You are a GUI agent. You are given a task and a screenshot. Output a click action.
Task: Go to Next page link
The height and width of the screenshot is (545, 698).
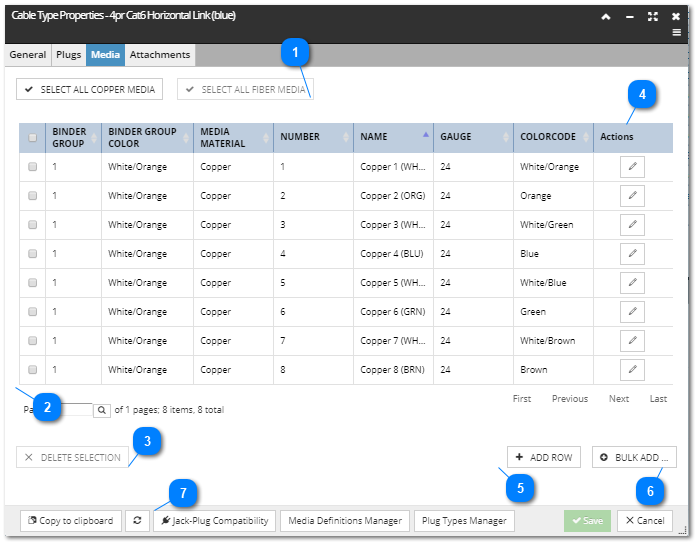point(619,399)
